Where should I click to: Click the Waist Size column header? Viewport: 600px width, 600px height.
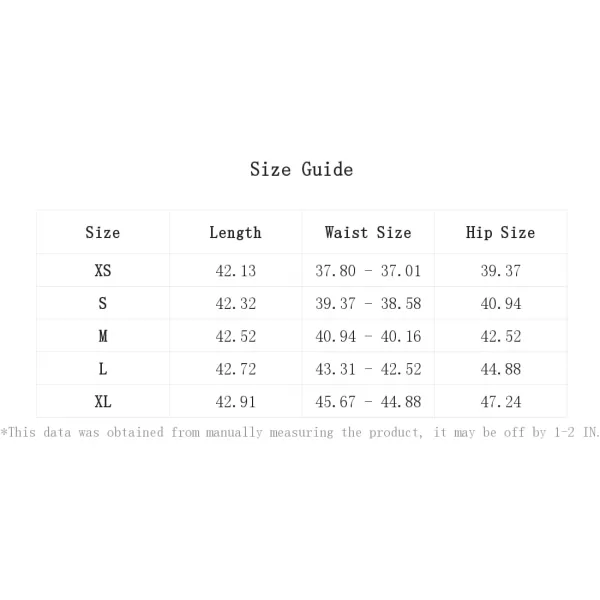(x=368, y=233)
